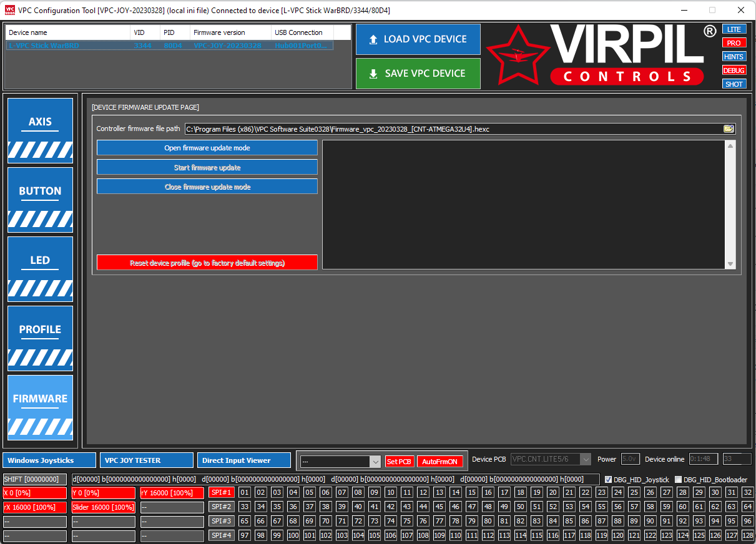756x544 pixels.
Task: Click the Device name column header
Action: click(68, 32)
